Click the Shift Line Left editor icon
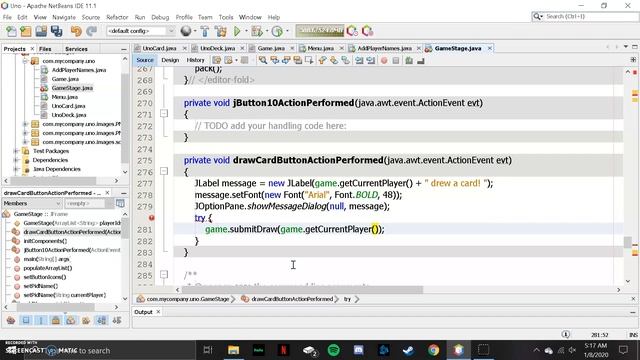This screenshot has width=640, height=360. pos(359,60)
